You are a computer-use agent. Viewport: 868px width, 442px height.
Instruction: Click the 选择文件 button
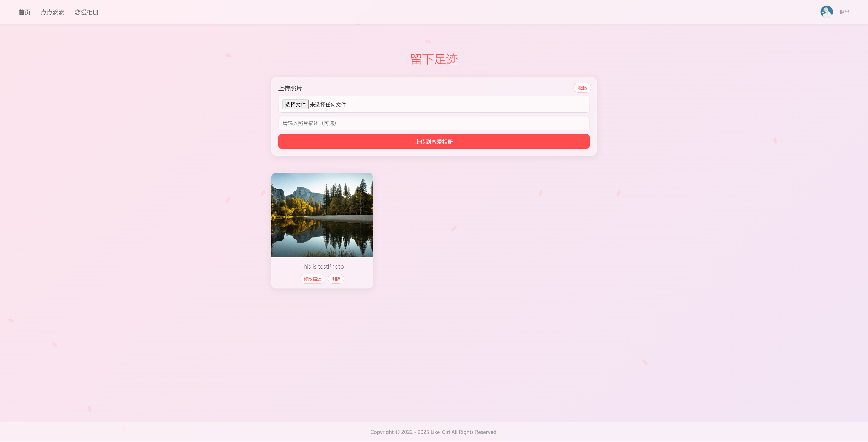(x=295, y=104)
